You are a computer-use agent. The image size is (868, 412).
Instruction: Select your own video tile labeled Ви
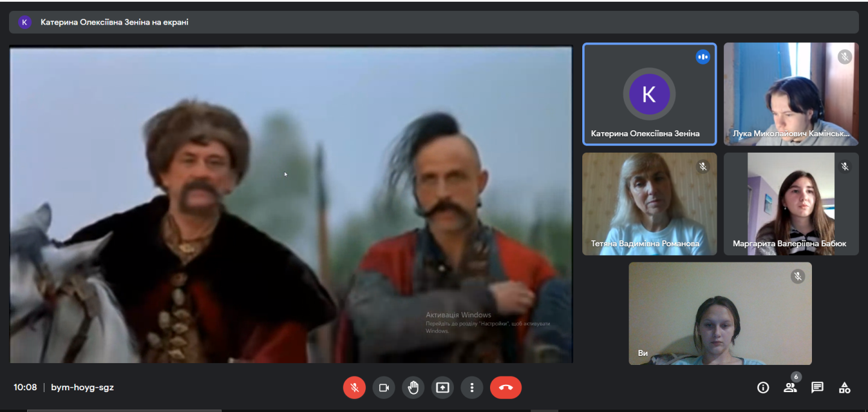(720, 314)
